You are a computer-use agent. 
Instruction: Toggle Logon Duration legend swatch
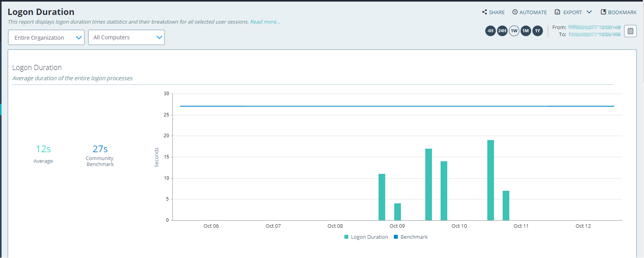pos(346,237)
